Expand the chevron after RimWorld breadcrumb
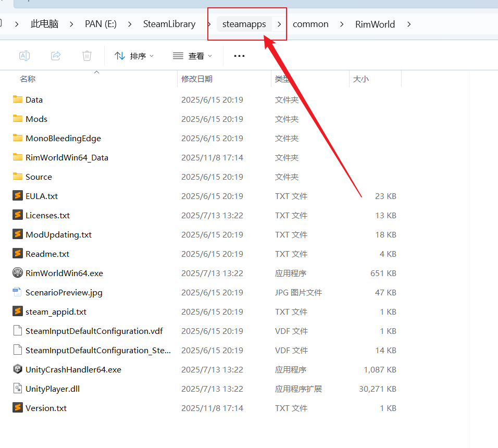 pos(409,24)
